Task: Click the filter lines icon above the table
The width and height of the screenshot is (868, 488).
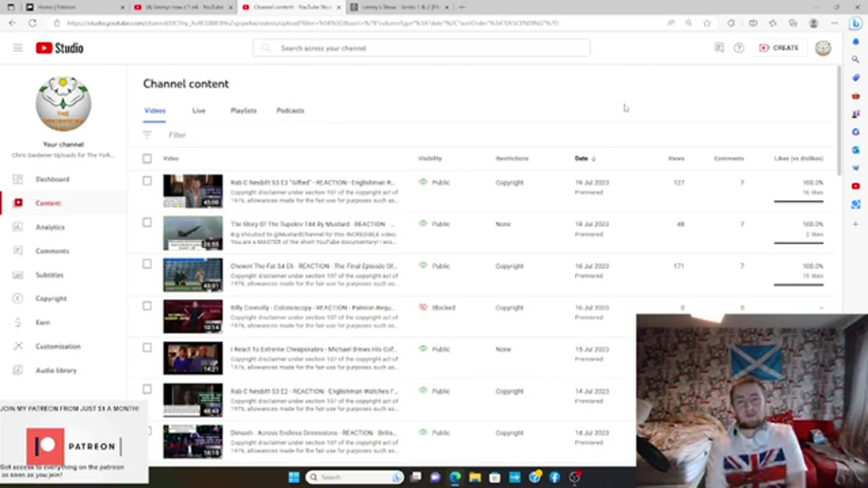Action: coord(147,135)
